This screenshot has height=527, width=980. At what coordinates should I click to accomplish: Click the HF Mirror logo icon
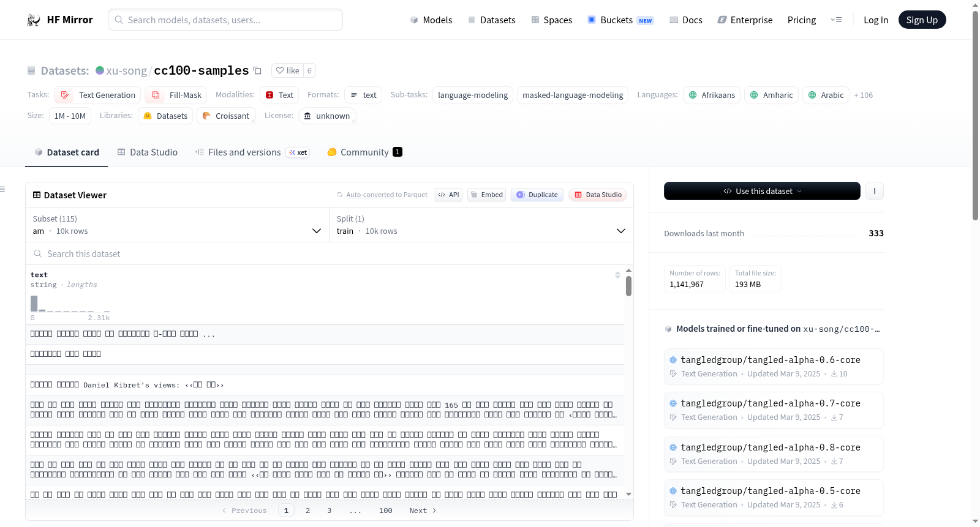(34, 20)
